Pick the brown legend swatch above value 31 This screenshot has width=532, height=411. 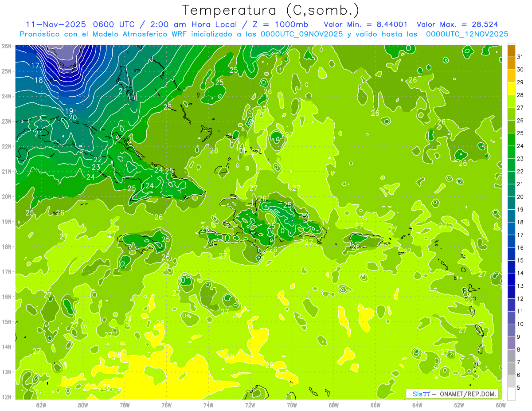click(x=511, y=51)
